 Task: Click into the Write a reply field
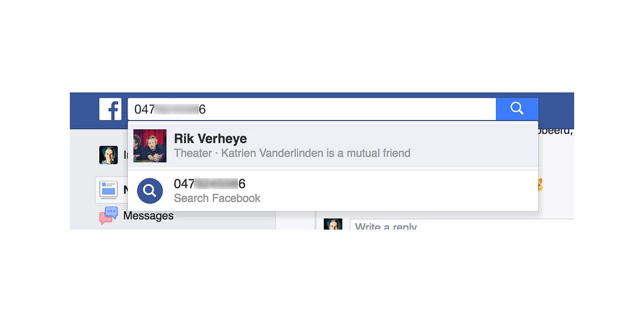(x=462, y=224)
